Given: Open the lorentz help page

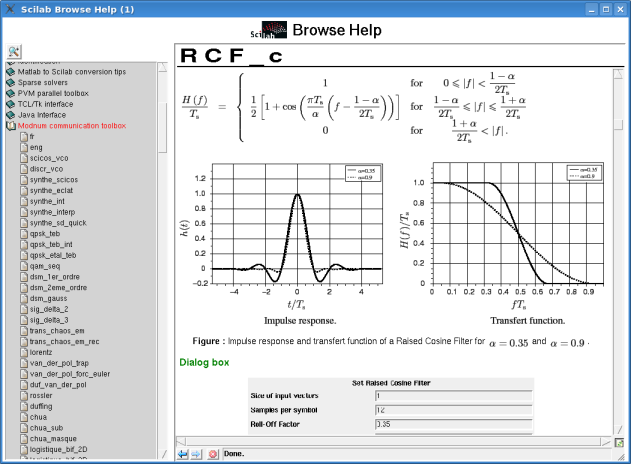Looking at the screenshot, I should point(41,353).
